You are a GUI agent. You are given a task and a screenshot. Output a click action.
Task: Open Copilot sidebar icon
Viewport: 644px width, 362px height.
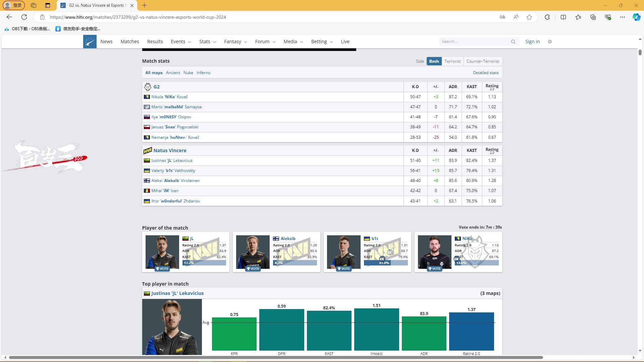coord(636,17)
